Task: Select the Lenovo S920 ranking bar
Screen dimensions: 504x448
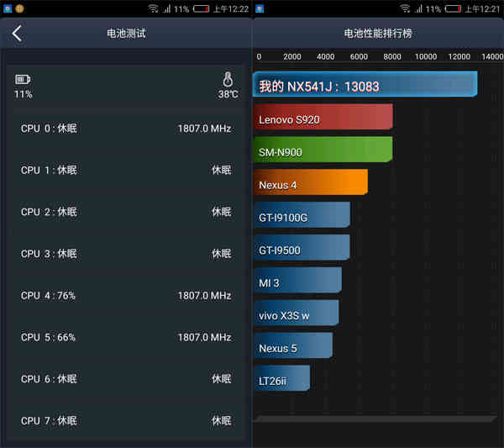Action: click(x=323, y=117)
